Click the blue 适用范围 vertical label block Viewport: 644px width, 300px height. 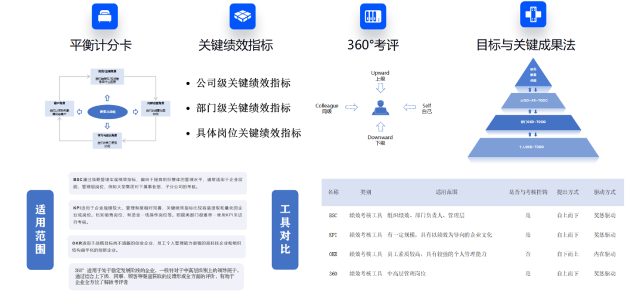pyautogui.click(x=41, y=230)
